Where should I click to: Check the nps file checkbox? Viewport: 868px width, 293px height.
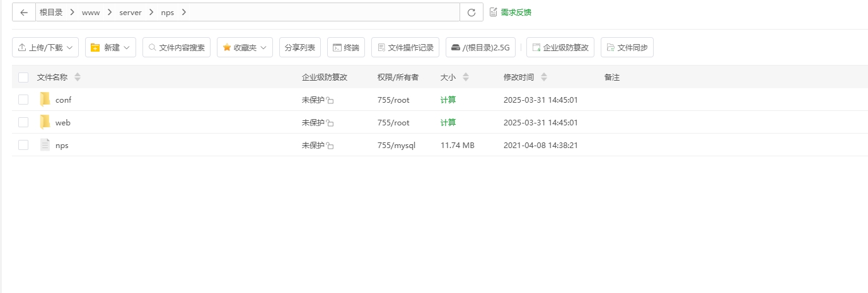coord(23,145)
